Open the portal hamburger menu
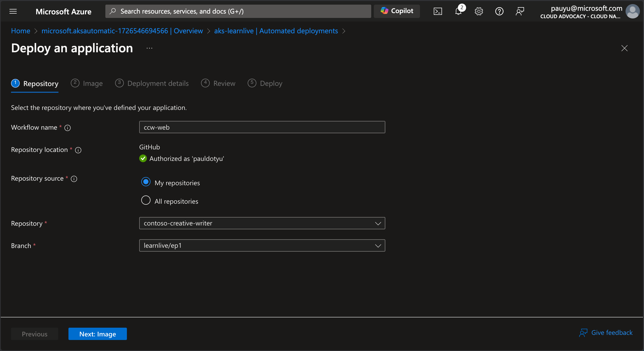Image resolution: width=644 pixels, height=351 pixels. coord(13,11)
